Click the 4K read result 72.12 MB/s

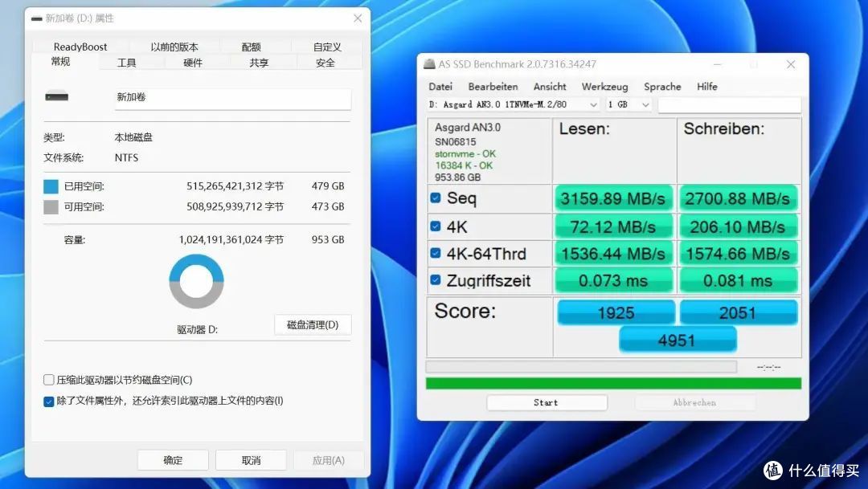click(x=613, y=226)
